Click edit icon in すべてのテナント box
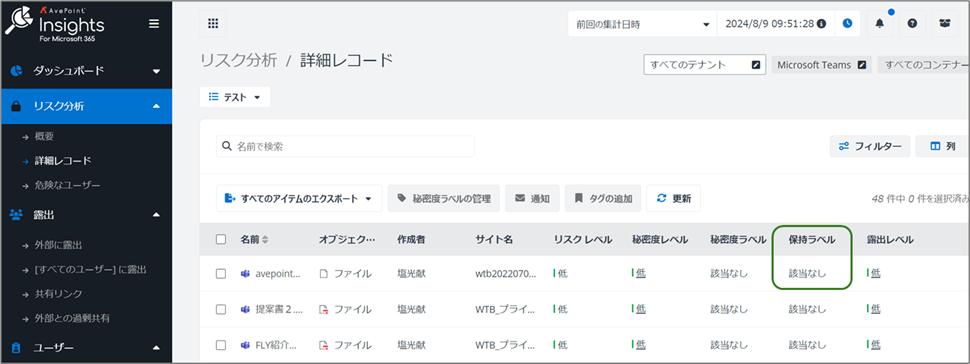 [x=755, y=64]
